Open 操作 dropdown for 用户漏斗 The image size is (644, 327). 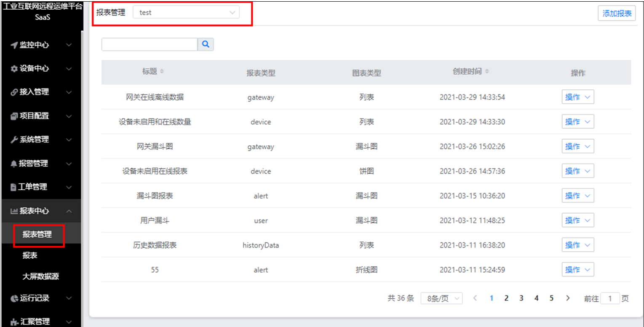pyautogui.click(x=578, y=220)
